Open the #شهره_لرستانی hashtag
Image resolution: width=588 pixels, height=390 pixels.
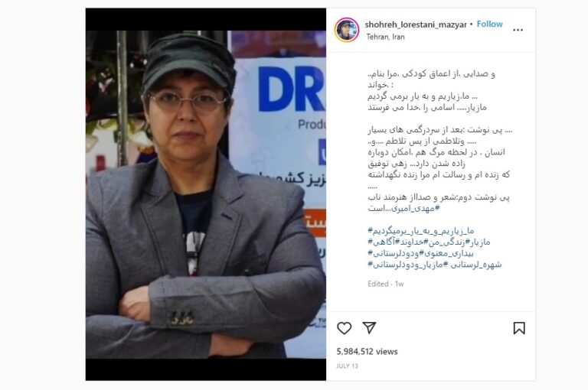pos(475,265)
